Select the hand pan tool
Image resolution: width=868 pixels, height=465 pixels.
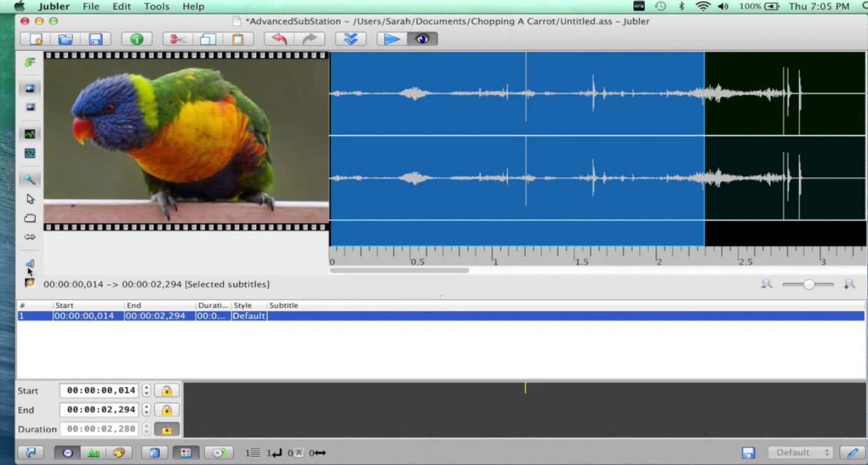click(x=30, y=218)
